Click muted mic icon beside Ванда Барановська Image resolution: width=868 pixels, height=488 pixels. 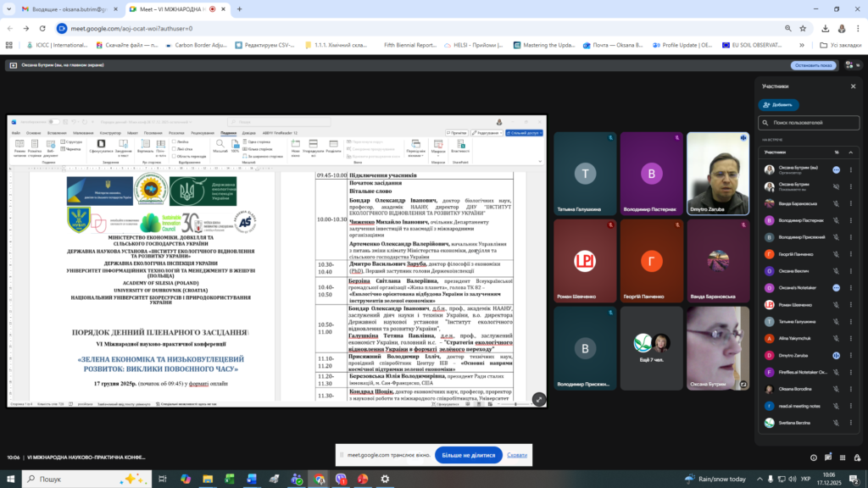click(836, 203)
